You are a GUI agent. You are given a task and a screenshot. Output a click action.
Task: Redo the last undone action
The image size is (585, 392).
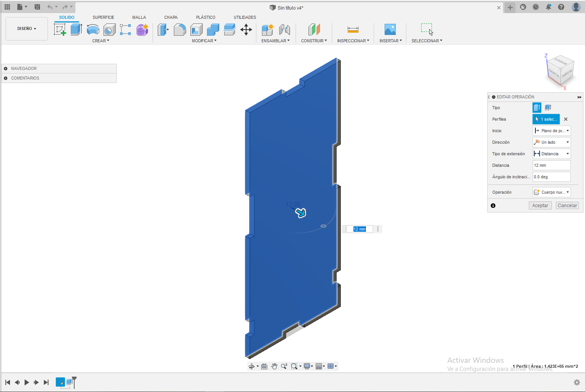(x=65, y=7)
